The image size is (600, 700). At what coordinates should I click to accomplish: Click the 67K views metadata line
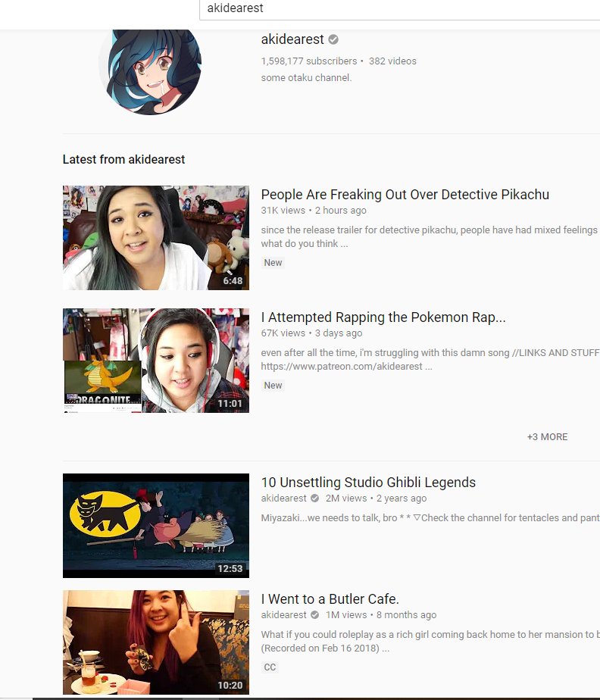pyautogui.click(x=311, y=333)
